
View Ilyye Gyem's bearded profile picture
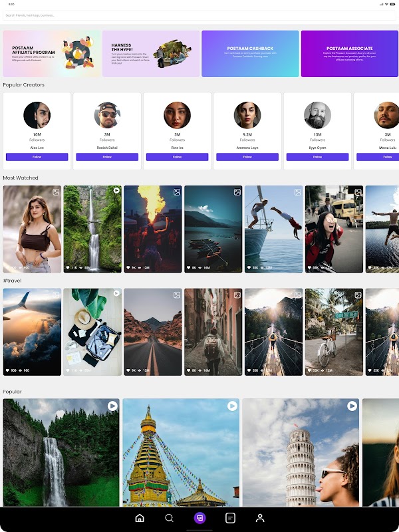tap(317, 115)
